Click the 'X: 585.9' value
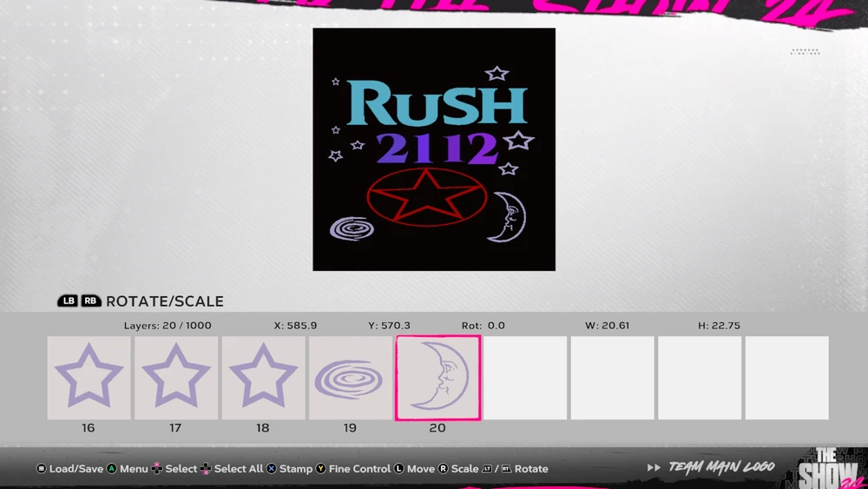 coord(296,326)
